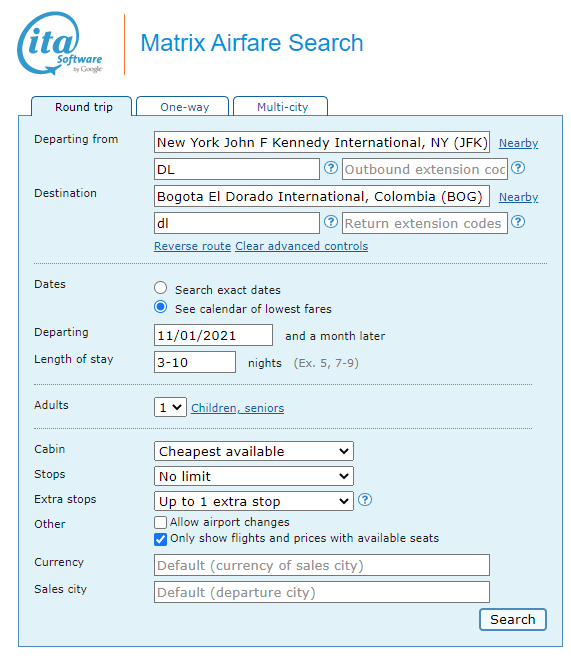Image resolution: width=571 pixels, height=667 pixels.
Task: Focus the Departing date input field
Action: 213,335
